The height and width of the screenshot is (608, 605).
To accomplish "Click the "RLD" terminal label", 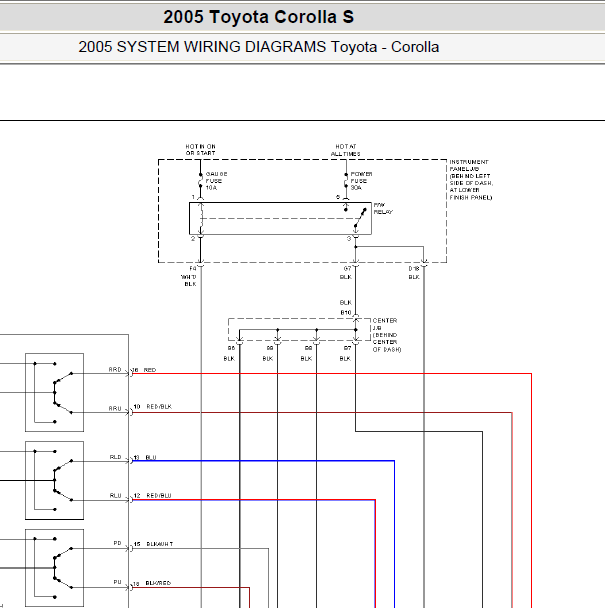I will [x=116, y=457].
